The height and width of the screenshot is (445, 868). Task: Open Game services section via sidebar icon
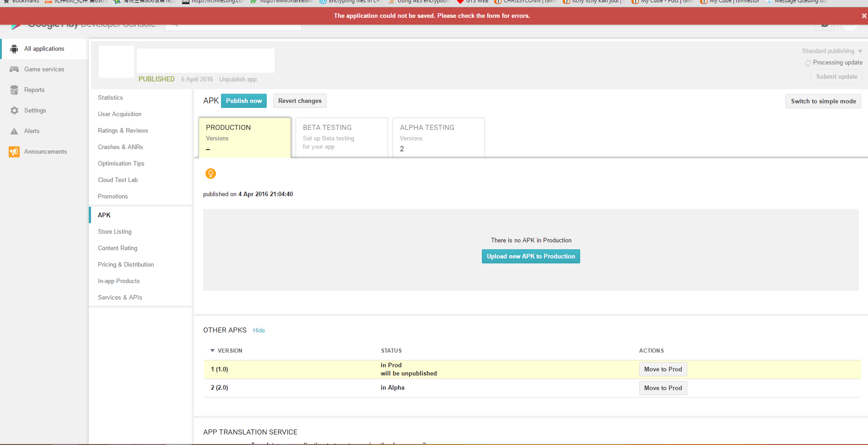pyautogui.click(x=14, y=69)
